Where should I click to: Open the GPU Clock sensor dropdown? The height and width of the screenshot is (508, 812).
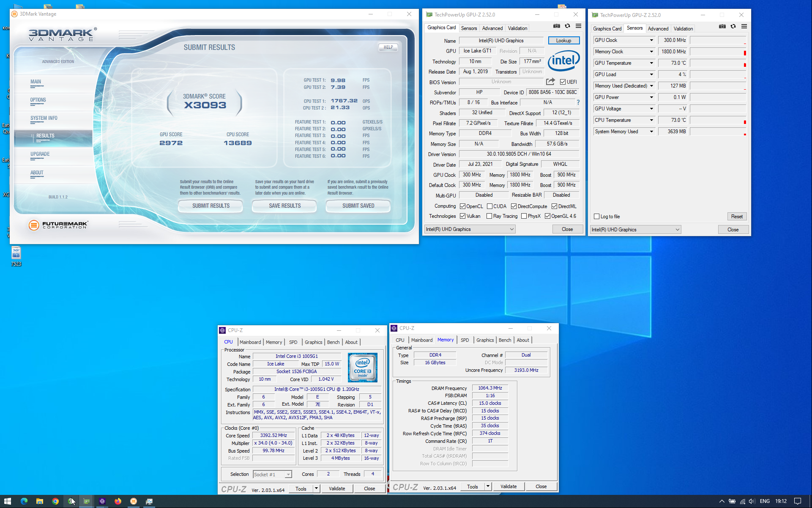pos(651,40)
